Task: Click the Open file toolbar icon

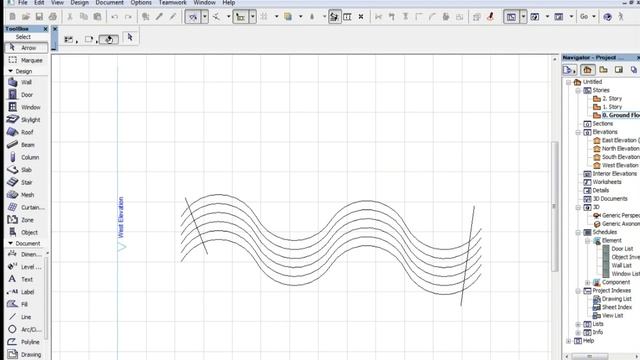Action: coord(26,17)
